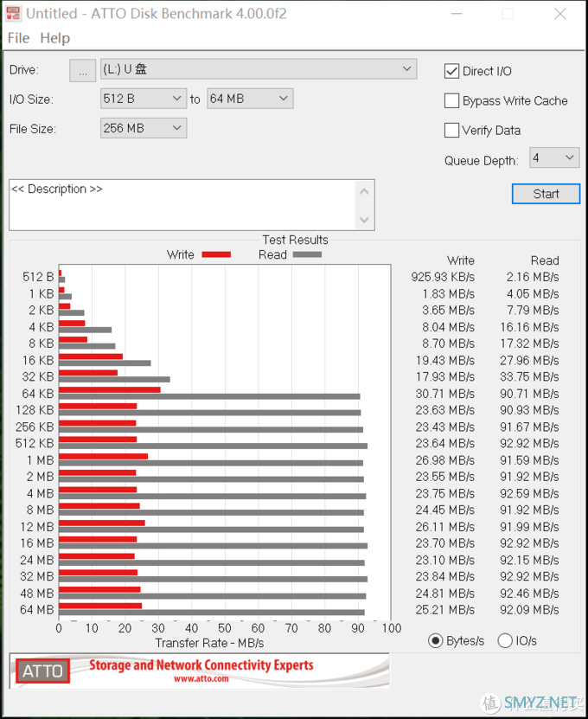Click the ATTO logo in the banner
This screenshot has width=588, height=719.
(x=42, y=671)
